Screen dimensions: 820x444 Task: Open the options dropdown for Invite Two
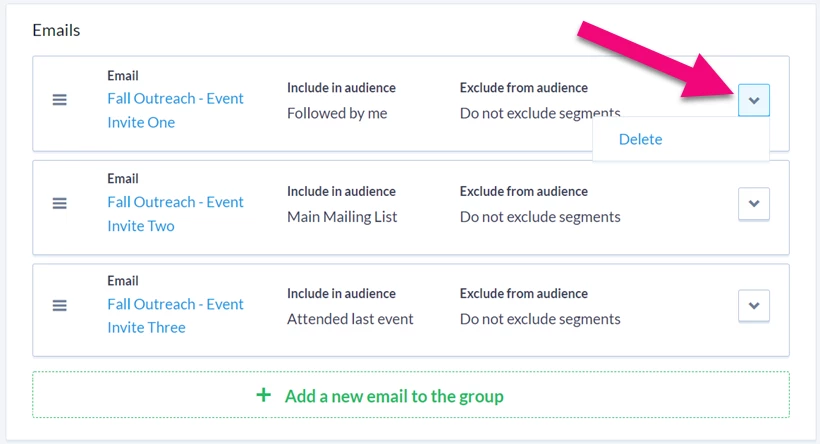coord(754,203)
